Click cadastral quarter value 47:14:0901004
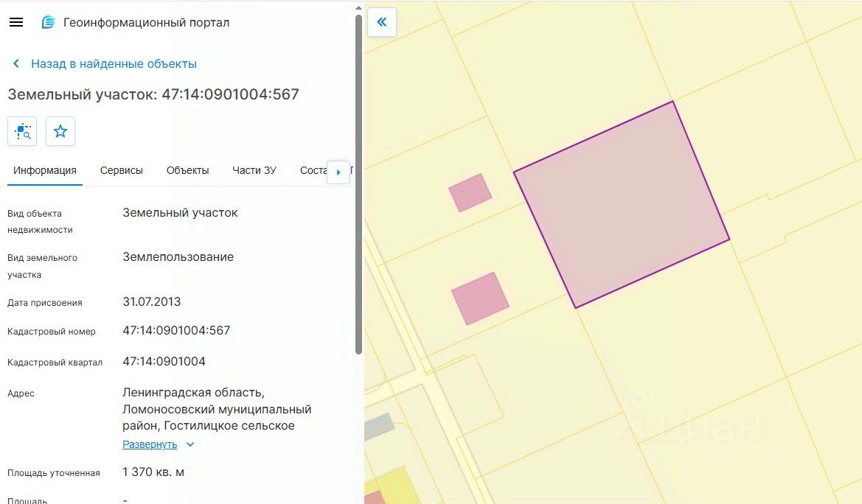The image size is (862, 504). (164, 362)
